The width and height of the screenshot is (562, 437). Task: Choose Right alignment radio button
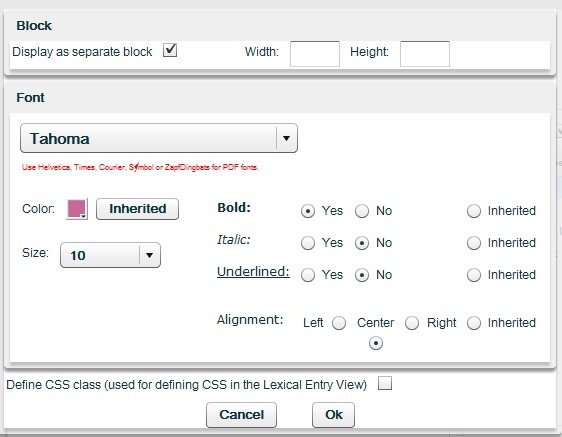click(x=412, y=323)
